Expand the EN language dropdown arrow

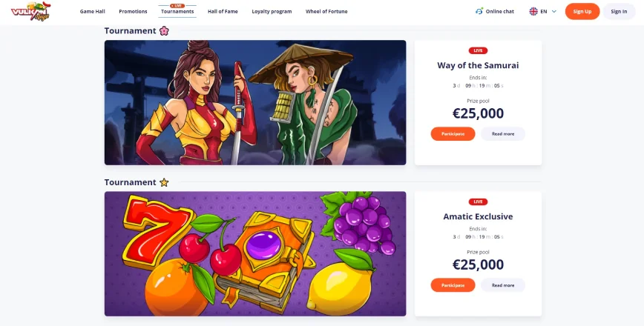pyautogui.click(x=553, y=11)
